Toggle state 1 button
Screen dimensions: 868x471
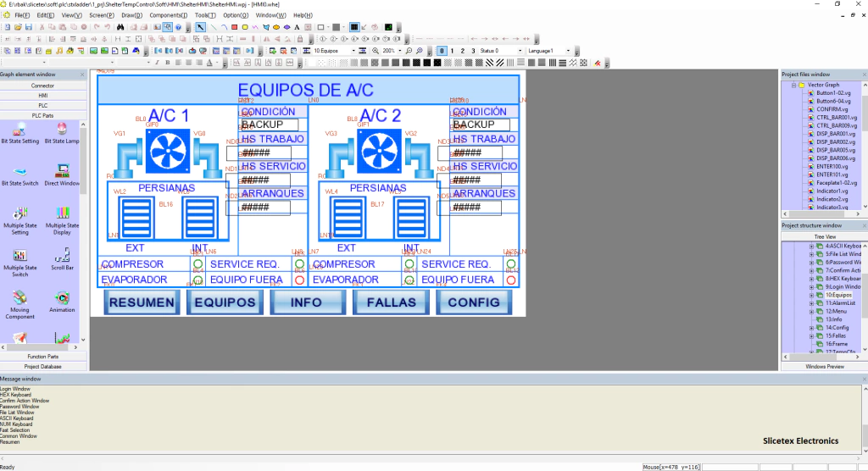[x=453, y=51]
